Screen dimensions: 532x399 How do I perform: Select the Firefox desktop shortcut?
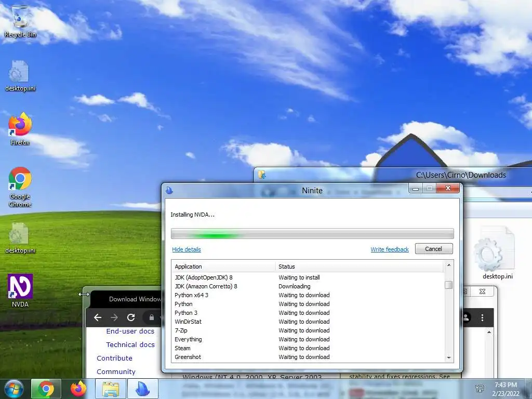click(x=20, y=129)
